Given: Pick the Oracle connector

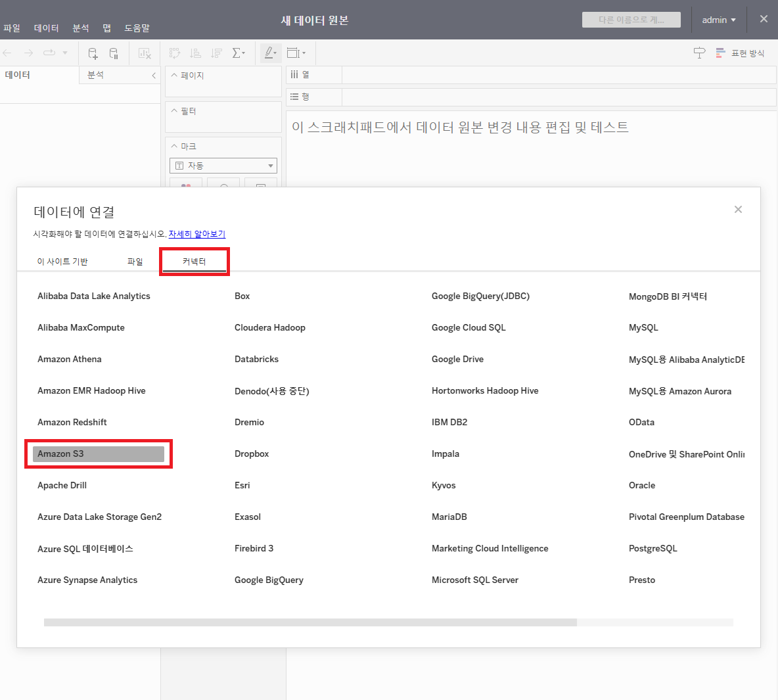Looking at the screenshot, I should click(641, 485).
